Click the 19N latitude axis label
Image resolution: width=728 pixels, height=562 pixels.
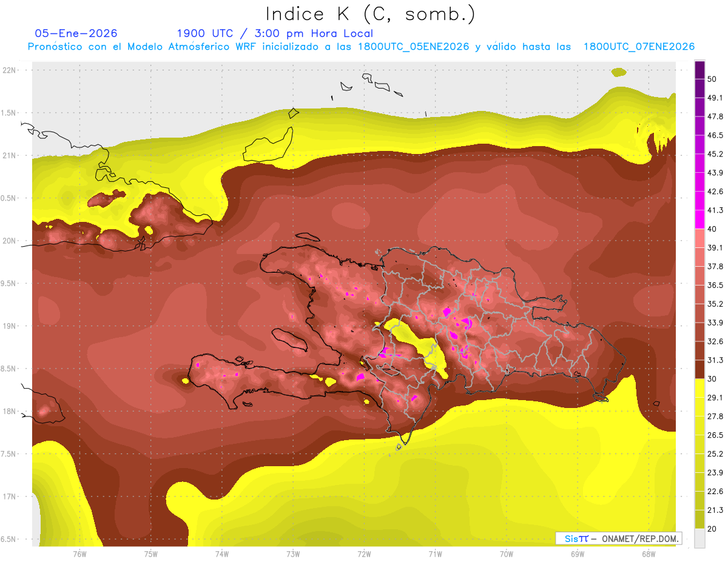coord(10,326)
